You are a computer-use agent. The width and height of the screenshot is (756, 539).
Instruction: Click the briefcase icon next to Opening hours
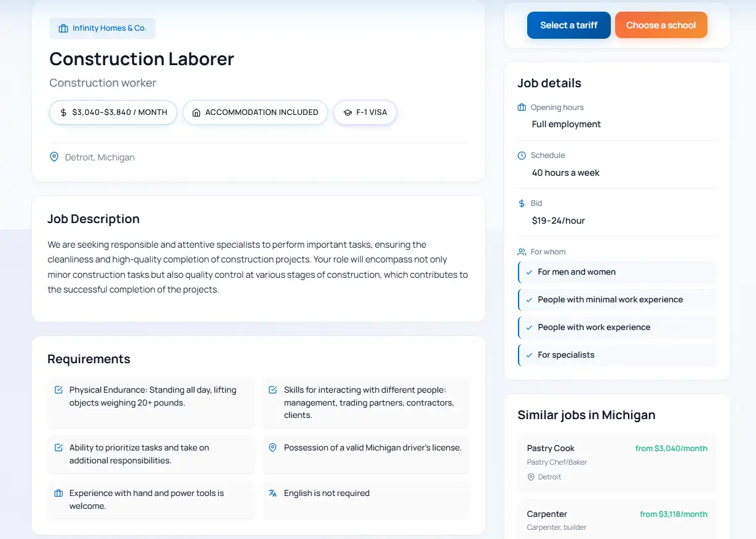click(x=522, y=108)
